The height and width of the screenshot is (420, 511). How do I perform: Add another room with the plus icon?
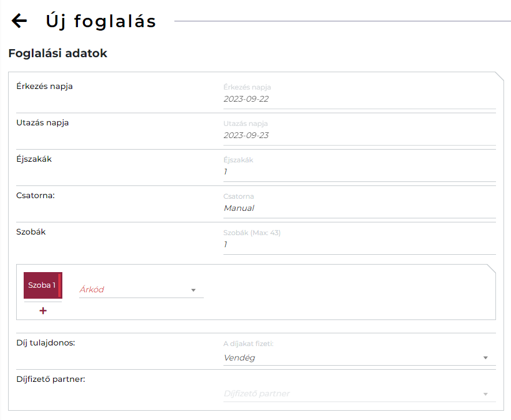click(x=43, y=311)
